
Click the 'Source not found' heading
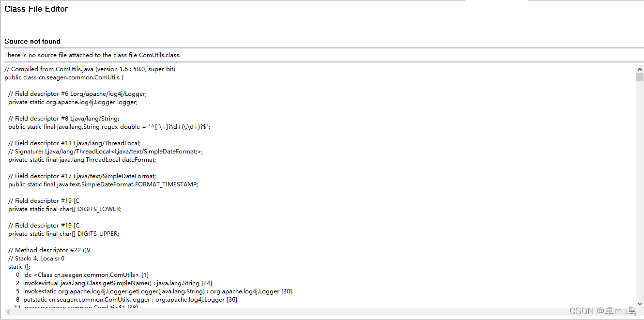[32, 41]
